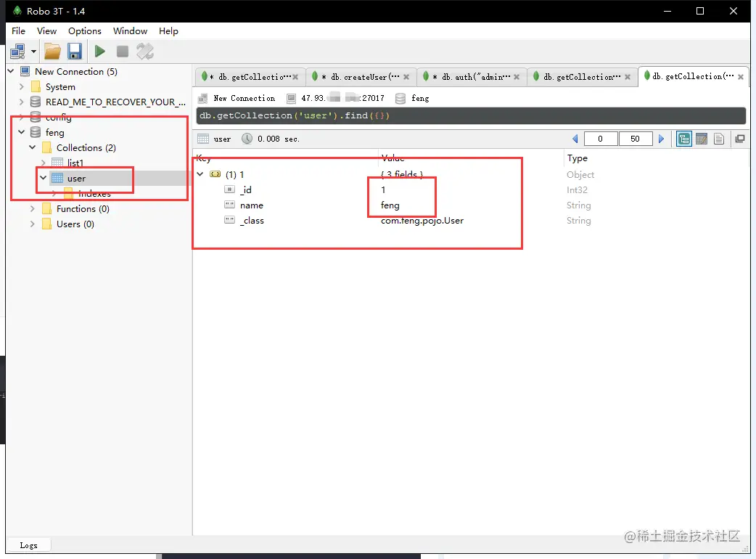This screenshot has width=756, height=559.
Task: Select the list1 collection
Action: click(75, 163)
